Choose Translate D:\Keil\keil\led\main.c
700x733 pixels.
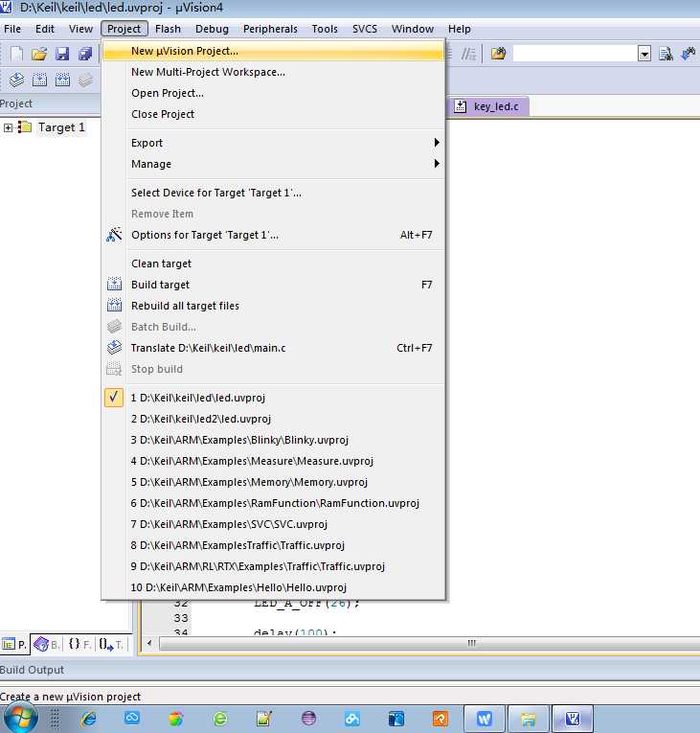(273, 348)
